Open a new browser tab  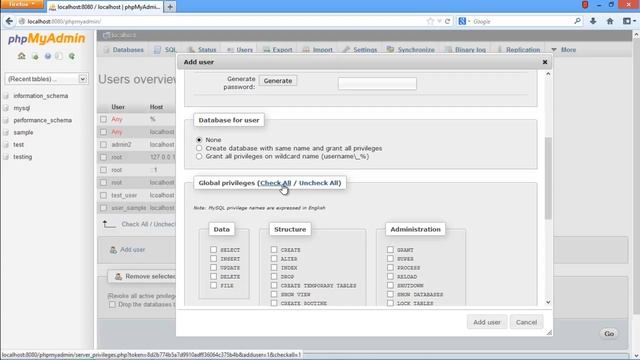(x=170, y=7)
